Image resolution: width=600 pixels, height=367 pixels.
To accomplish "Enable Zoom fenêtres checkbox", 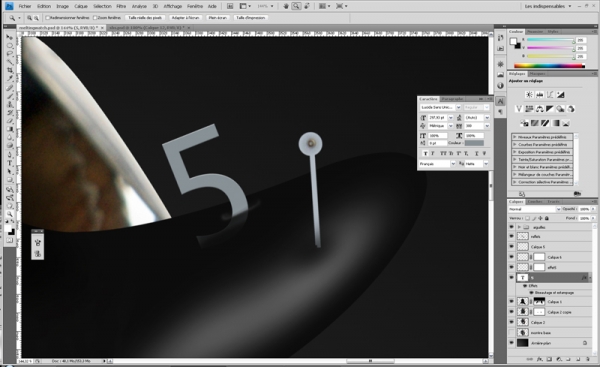I will [95, 18].
